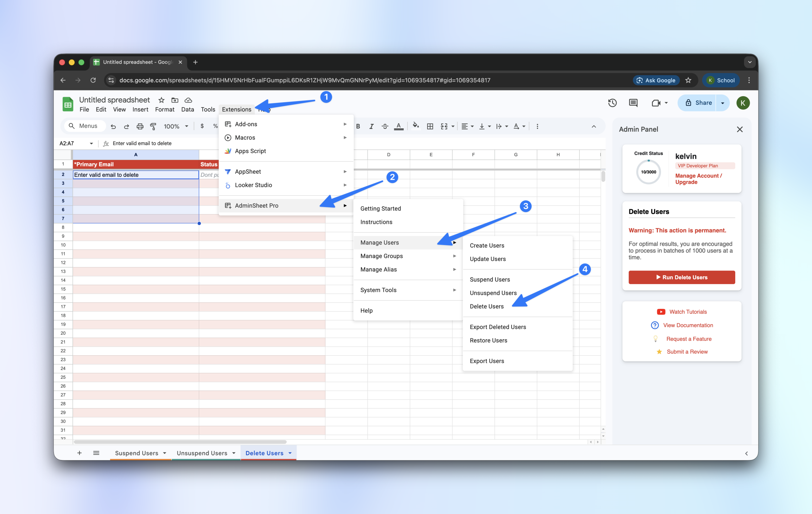Open the Delete Users tab dropdown arrow
The width and height of the screenshot is (812, 514).
click(x=290, y=453)
